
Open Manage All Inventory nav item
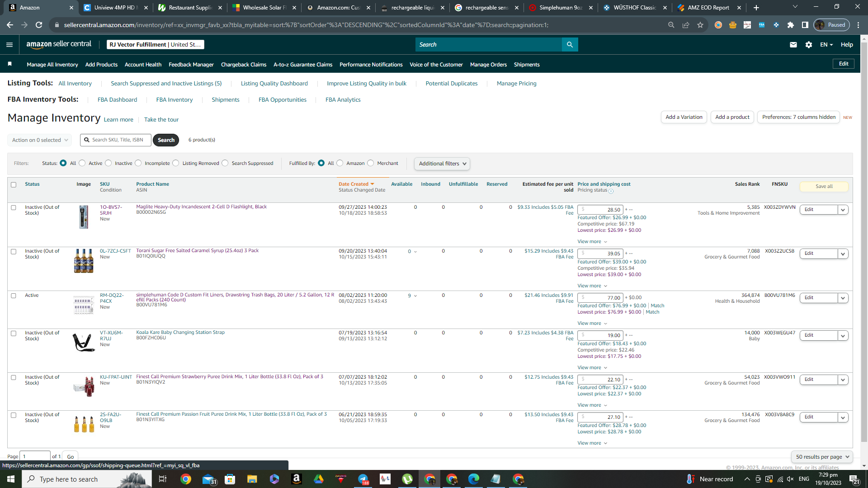(52, 65)
